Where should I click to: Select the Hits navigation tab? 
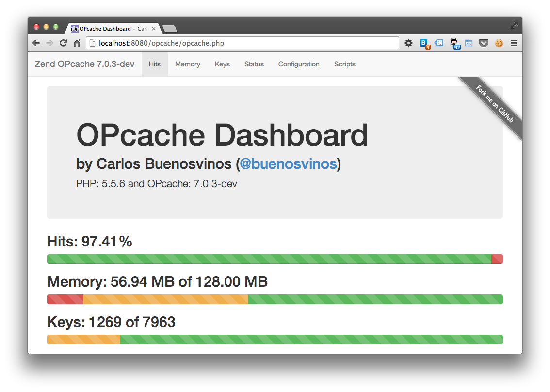(155, 64)
